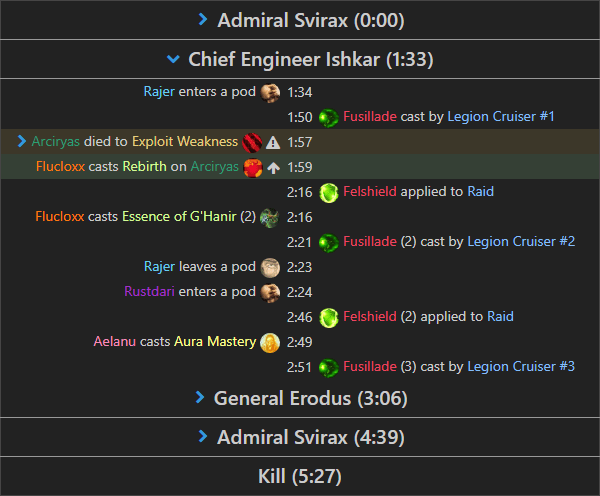The image size is (600, 496).
Task: Click the Rustdari enters a pod icon
Action: pos(270,292)
